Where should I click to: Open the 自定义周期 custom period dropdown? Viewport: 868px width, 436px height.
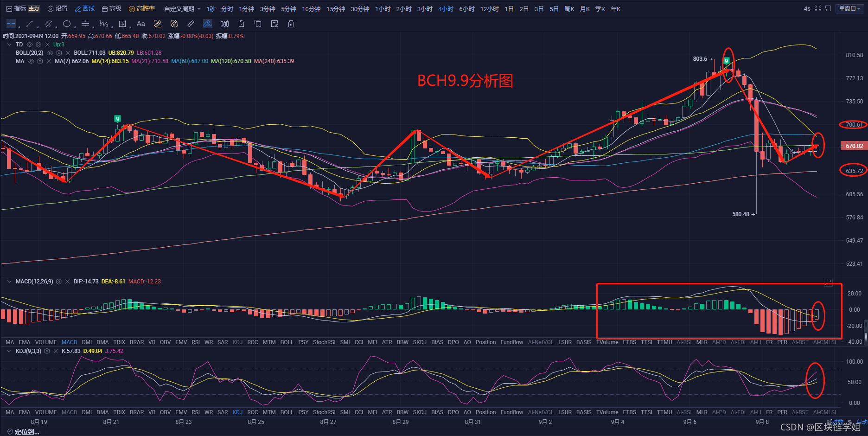pos(182,9)
